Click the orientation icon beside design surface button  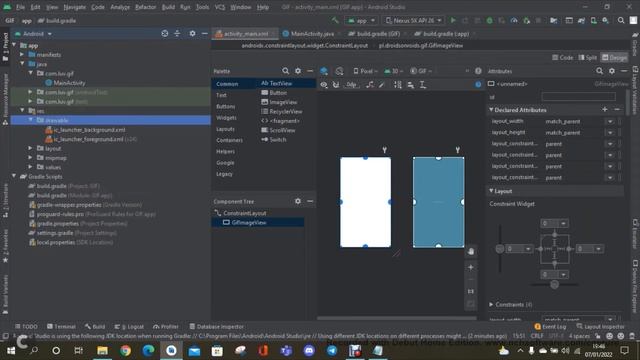point(339,71)
